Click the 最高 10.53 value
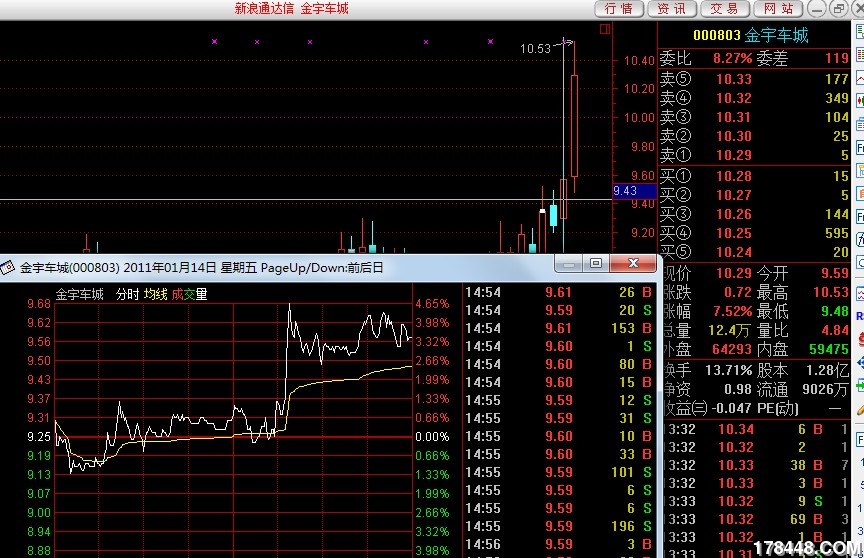The height and width of the screenshot is (558, 864). pyautogui.click(x=831, y=292)
